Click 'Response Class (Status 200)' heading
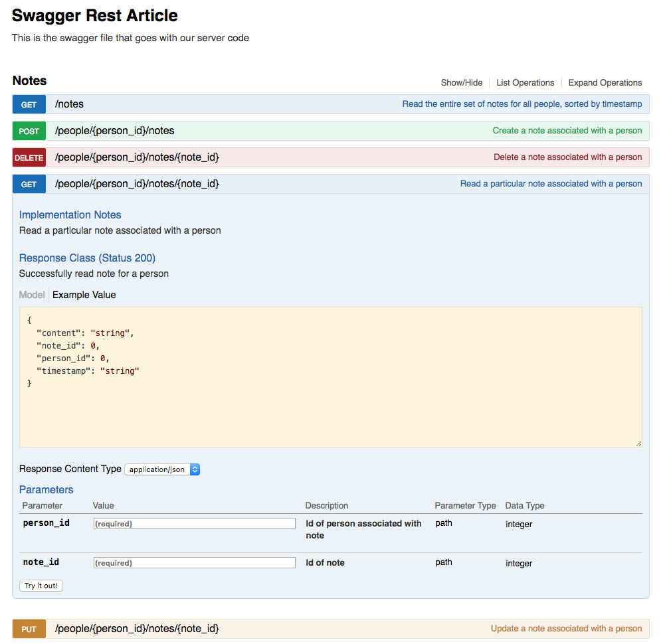671x644 pixels. (87, 258)
